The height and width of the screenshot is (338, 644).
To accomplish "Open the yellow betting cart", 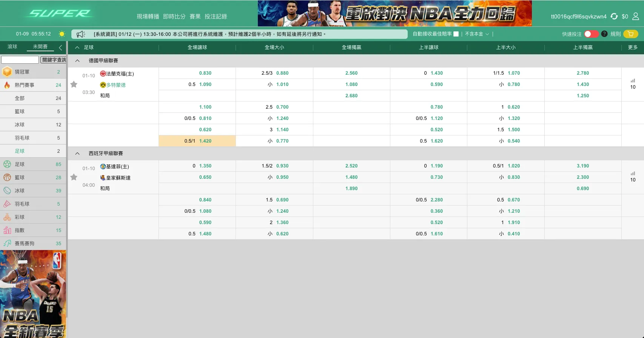I will [x=631, y=34].
